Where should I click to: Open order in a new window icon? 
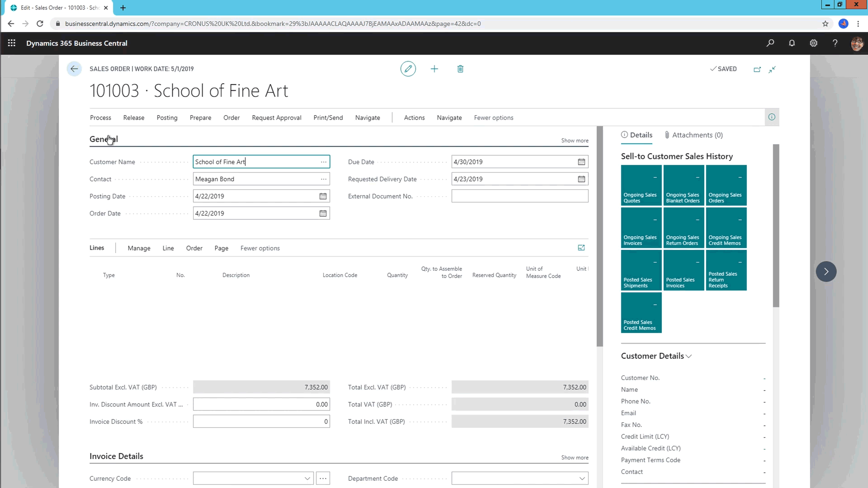[x=757, y=69]
